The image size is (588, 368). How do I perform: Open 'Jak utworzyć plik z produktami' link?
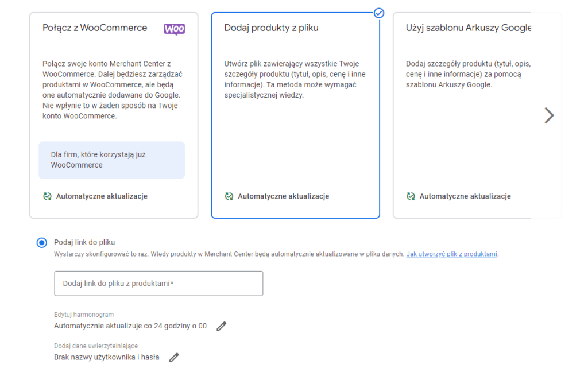click(x=452, y=254)
